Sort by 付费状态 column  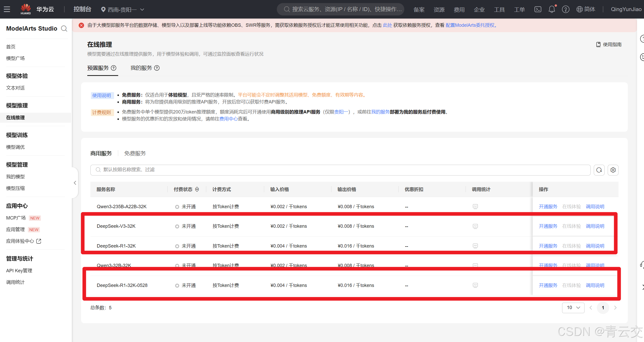[x=197, y=189]
